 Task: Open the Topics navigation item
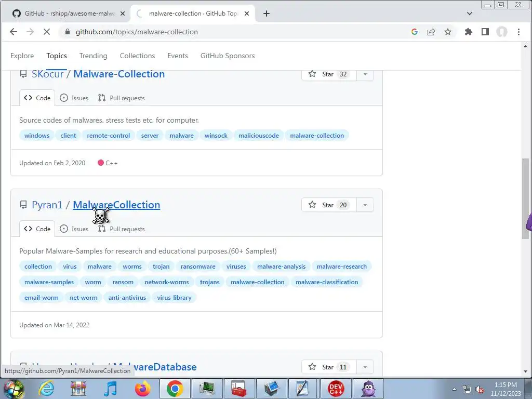[57, 56]
